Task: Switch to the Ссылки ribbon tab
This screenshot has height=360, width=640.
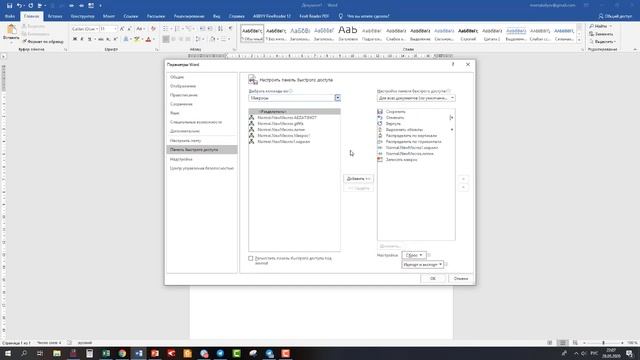Action: pyautogui.click(x=131, y=16)
